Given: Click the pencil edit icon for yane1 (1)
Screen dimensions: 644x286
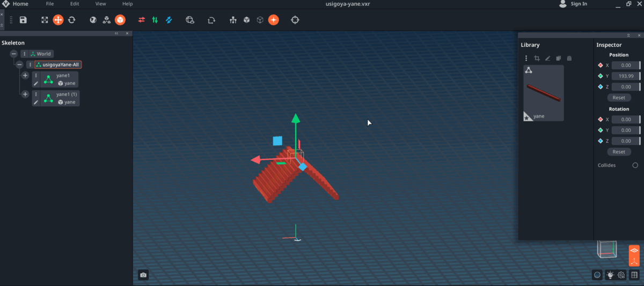Looking at the screenshot, I should click(x=36, y=102).
